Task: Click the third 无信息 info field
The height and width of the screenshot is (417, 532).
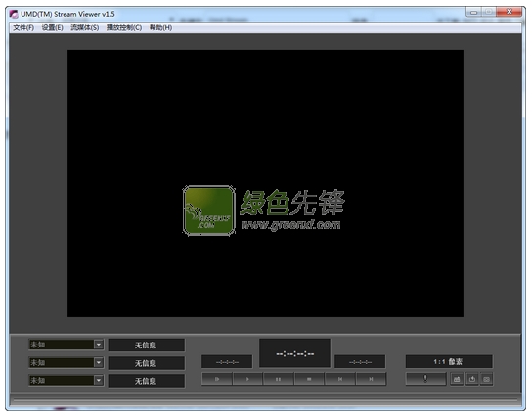Action: pyautogui.click(x=147, y=381)
